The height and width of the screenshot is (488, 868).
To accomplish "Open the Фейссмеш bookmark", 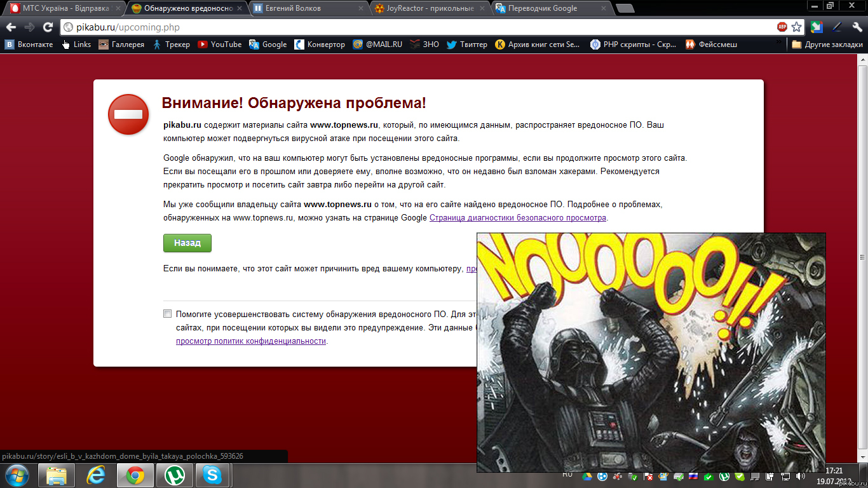I will tap(711, 44).
